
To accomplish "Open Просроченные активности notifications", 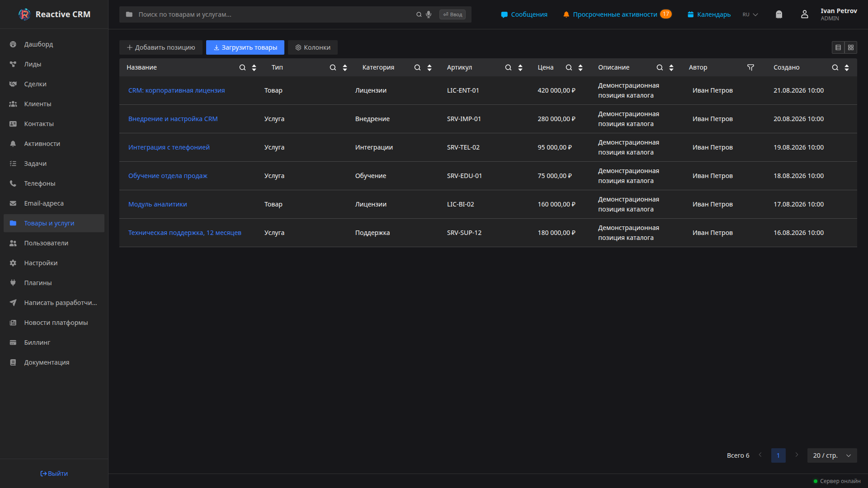I will click(617, 14).
